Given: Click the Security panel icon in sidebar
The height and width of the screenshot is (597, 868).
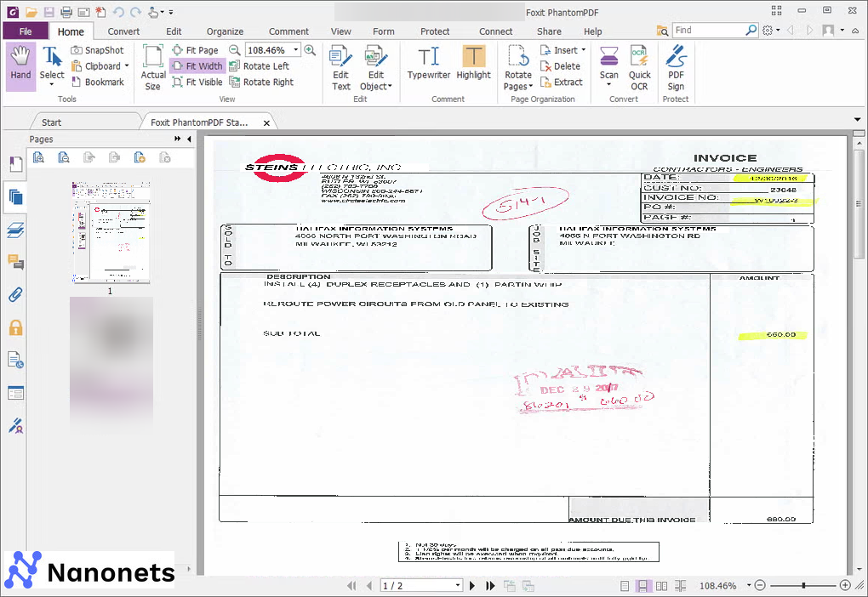Looking at the screenshot, I should [x=15, y=327].
